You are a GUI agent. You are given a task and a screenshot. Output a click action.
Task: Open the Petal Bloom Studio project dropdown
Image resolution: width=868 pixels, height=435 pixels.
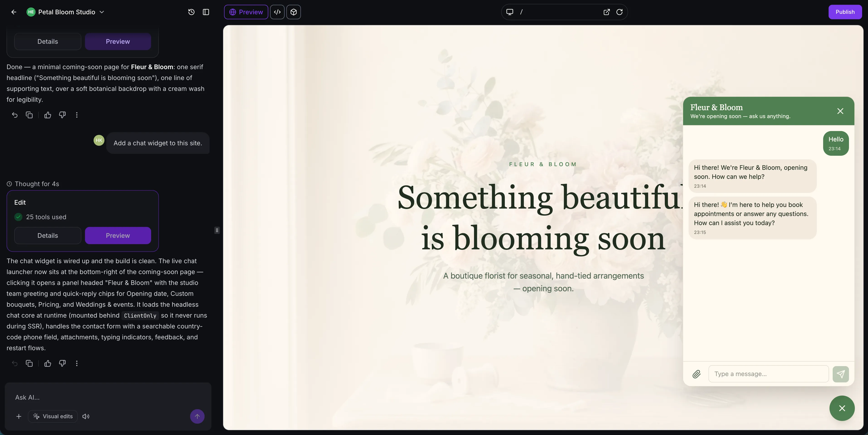[x=66, y=12]
